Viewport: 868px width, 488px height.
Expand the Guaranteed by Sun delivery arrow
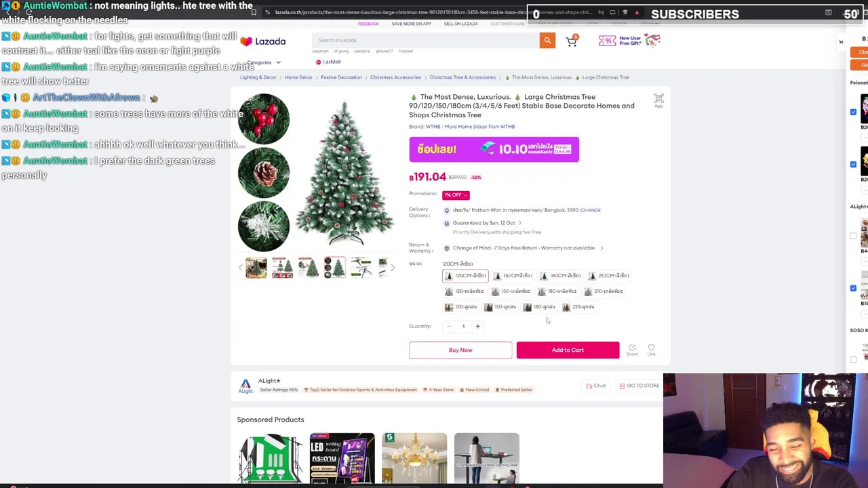click(x=520, y=223)
